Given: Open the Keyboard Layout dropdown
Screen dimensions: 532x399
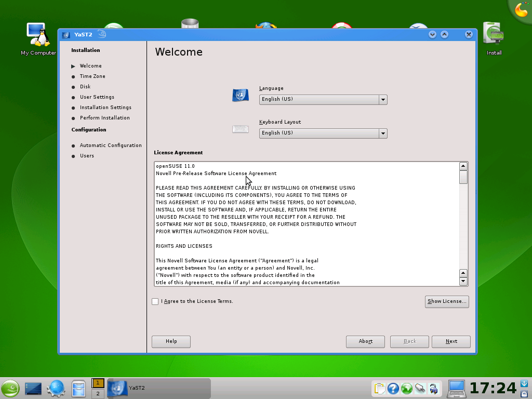Looking at the screenshot, I should (x=323, y=134).
